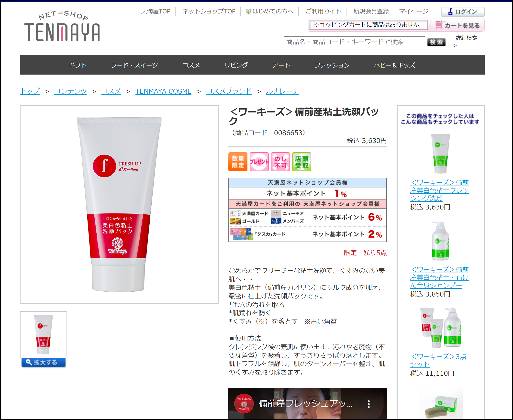
Task: Click the ルナレーナ breadcrumb link
Action: 282,91
